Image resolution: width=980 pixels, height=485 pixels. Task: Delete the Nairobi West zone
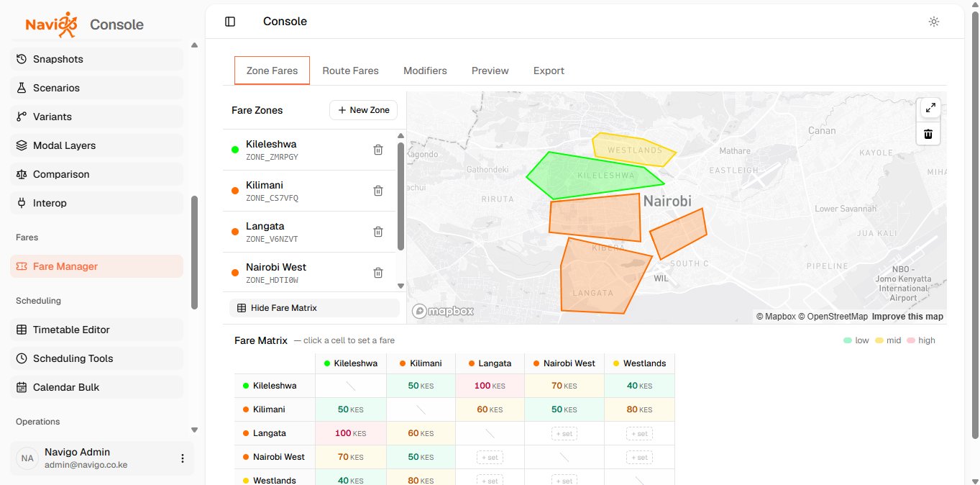click(x=378, y=273)
